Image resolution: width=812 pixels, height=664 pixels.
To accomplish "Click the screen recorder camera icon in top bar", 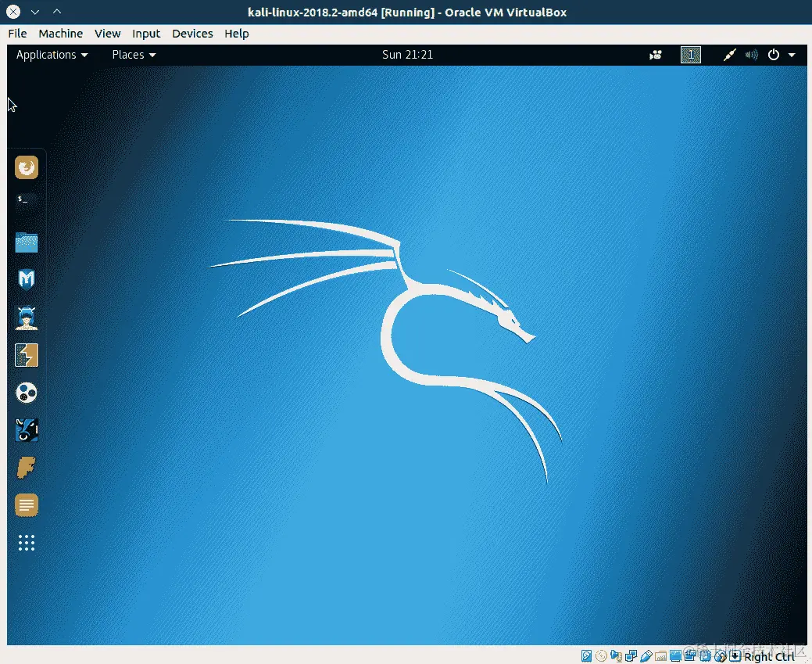I will [x=656, y=55].
